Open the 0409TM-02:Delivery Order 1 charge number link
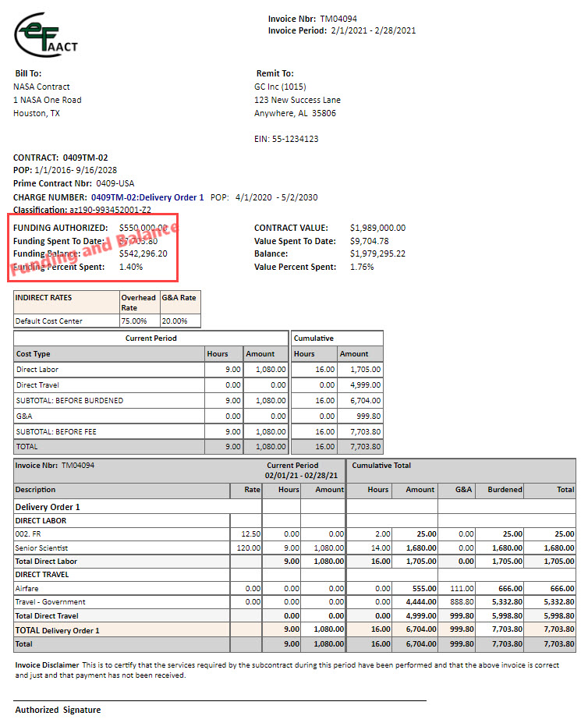588x723 pixels. coord(147,197)
